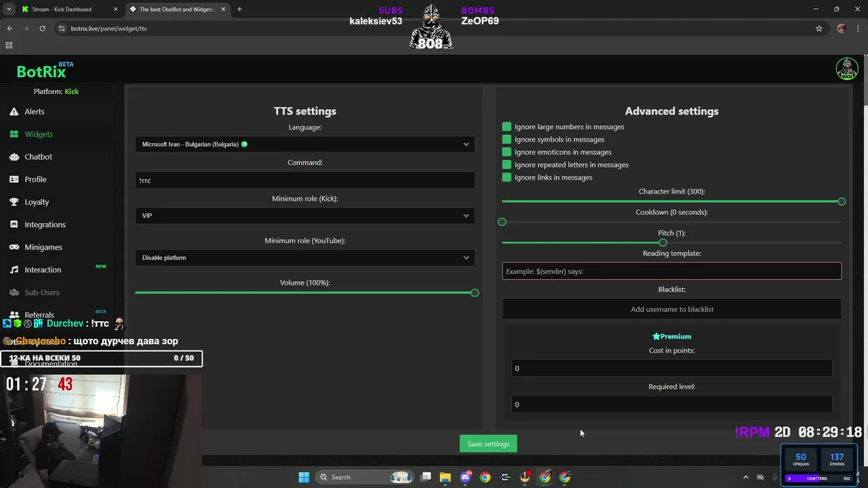Open Chrome's three-dot menu
The height and width of the screenshot is (488, 868).
pyautogui.click(x=859, y=28)
